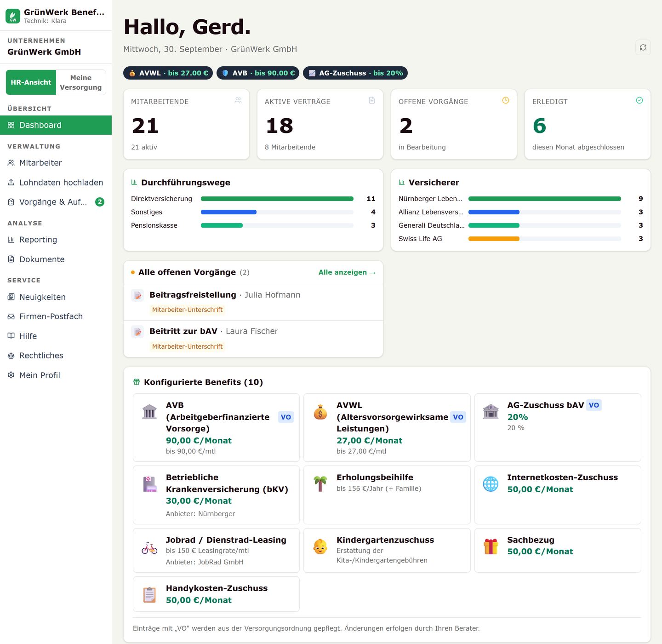Click the notification badge on Vorgänge & Aufträge
Viewport: 662px width, 644px height.
click(x=100, y=202)
